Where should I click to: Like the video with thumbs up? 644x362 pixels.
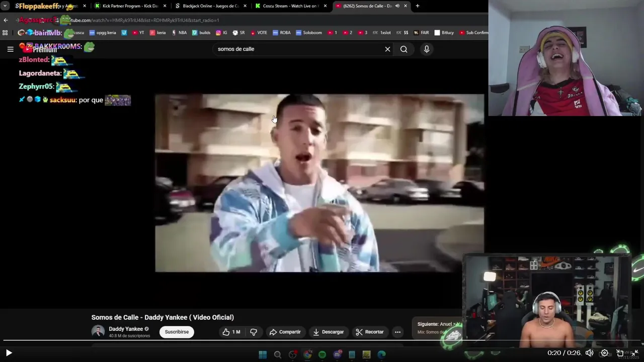point(231,332)
